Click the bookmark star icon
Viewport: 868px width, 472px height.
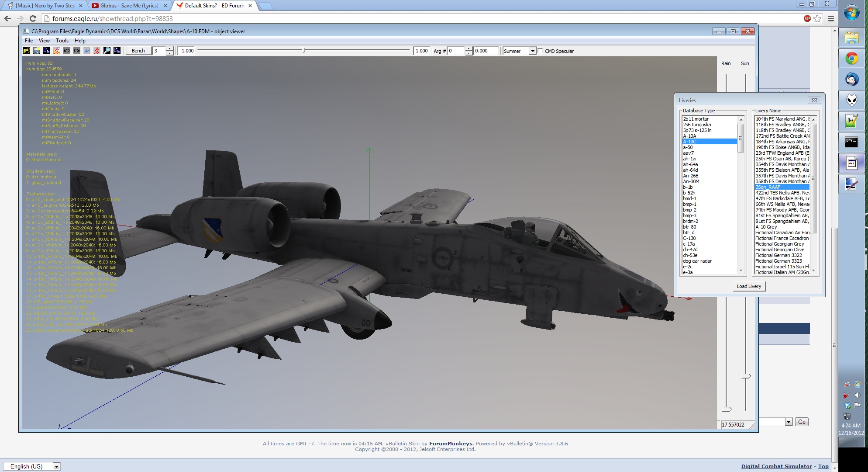pos(817,18)
